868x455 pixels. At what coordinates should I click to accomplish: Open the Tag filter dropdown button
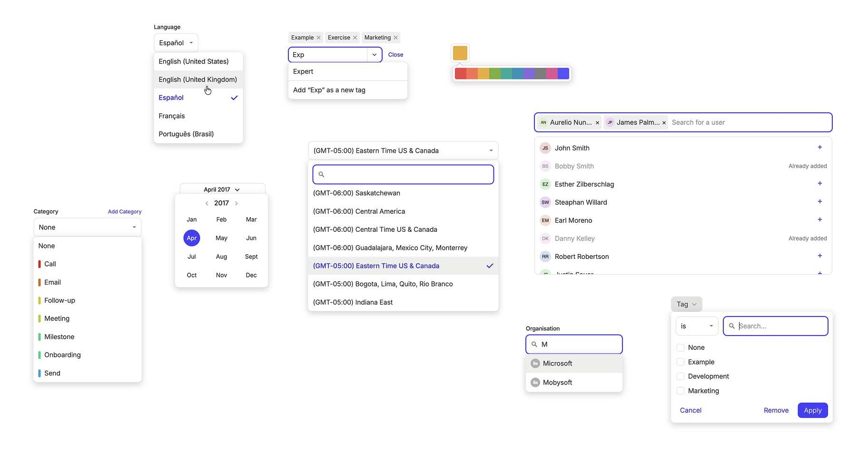pyautogui.click(x=687, y=305)
